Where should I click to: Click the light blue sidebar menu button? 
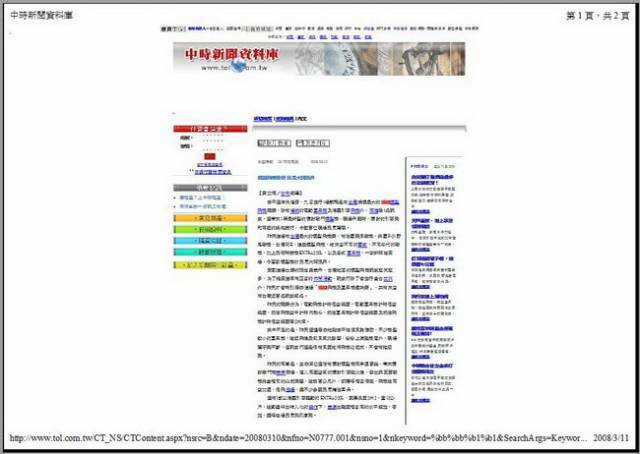pos(210,241)
